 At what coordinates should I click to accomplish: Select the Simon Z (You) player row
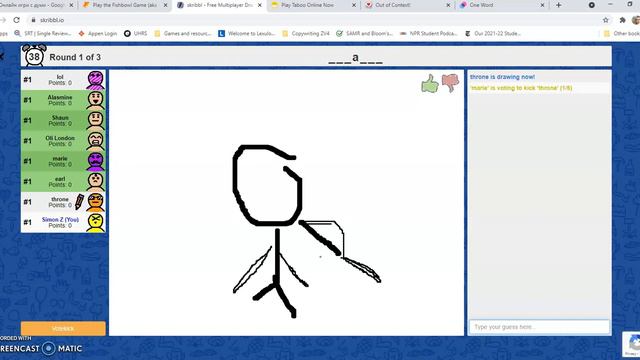[x=63, y=222]
